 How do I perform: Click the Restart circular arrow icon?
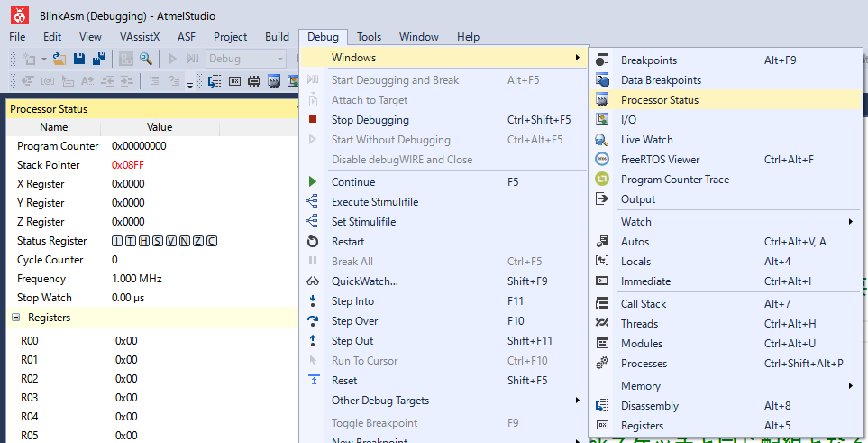(x=313, y=241)
